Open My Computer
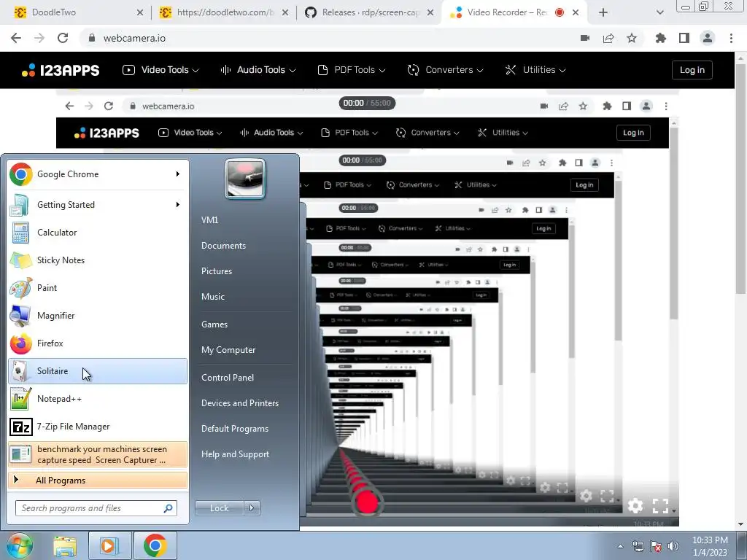The height and width of the screenshot is (560, 747). tap(228, 350)
